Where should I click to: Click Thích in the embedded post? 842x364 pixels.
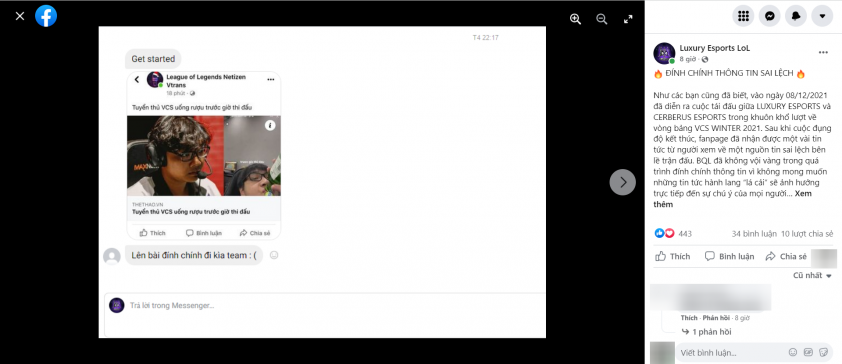click(x=153, y=233)
